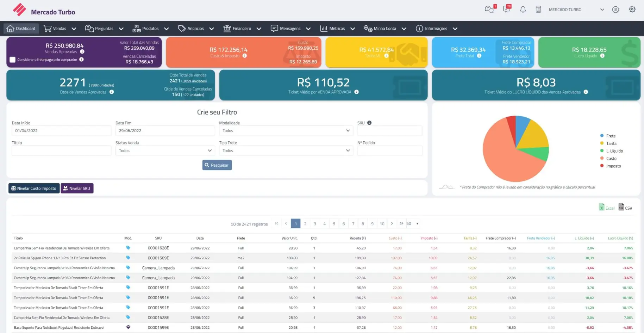644x333 pixels.
Task: Toggle L. Líquido series in chart legend
Action: tap(611, 151)
